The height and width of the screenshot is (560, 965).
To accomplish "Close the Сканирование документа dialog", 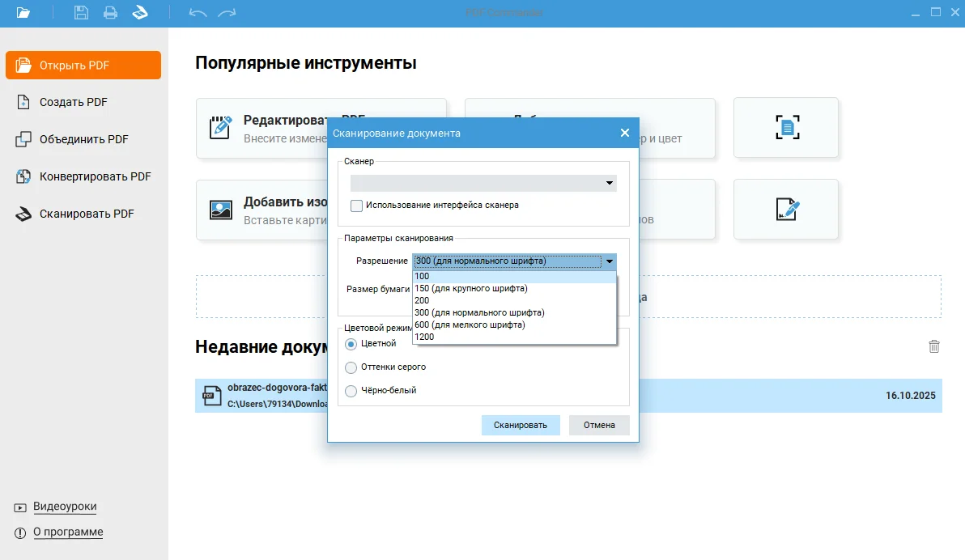I will pos(624,133).
